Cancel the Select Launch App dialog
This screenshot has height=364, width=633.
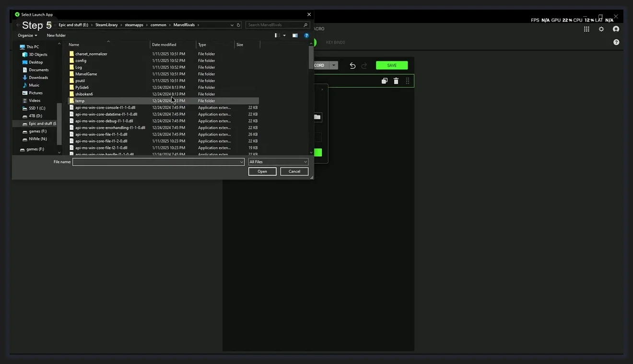(x=294, y=171)
